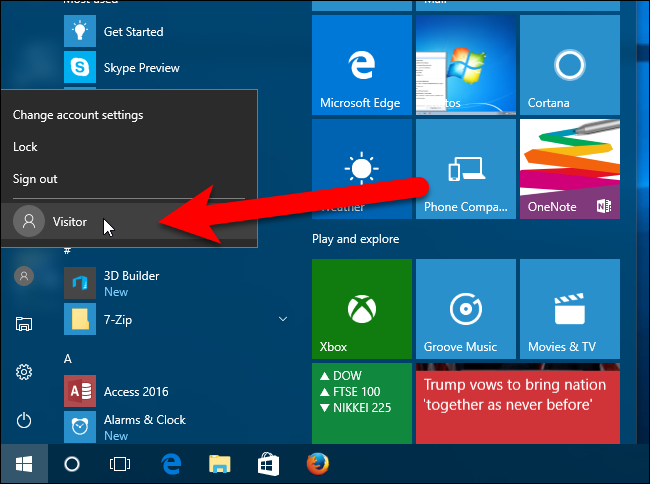Click the '#' letter heading in app list
Viewport: 650px width, 484px height.
pyautogui.click(x=67, y=251)
